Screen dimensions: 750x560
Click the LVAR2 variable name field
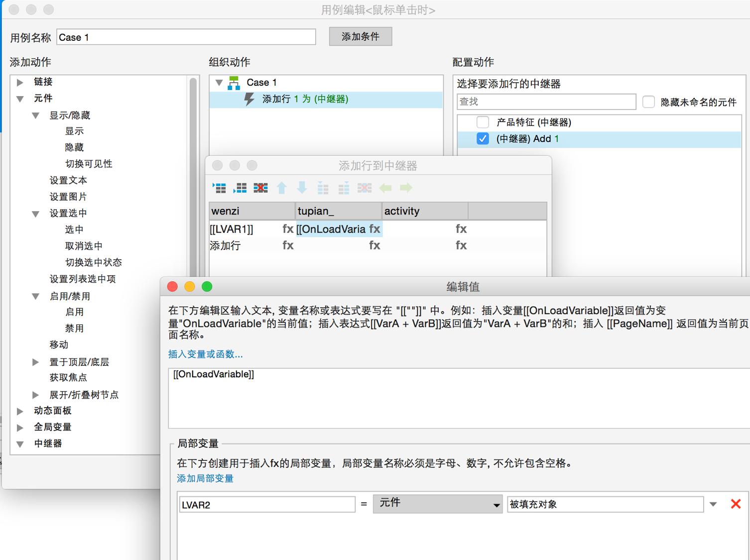click(x=267, y=505)
